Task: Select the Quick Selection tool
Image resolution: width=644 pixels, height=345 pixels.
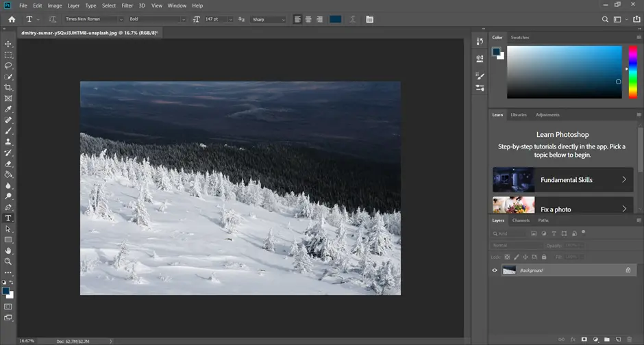Action: pos(8,77)
